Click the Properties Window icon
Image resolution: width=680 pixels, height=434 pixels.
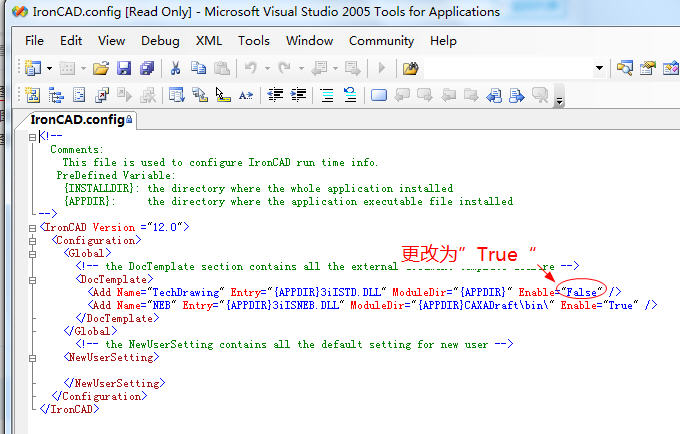[648, 68]
